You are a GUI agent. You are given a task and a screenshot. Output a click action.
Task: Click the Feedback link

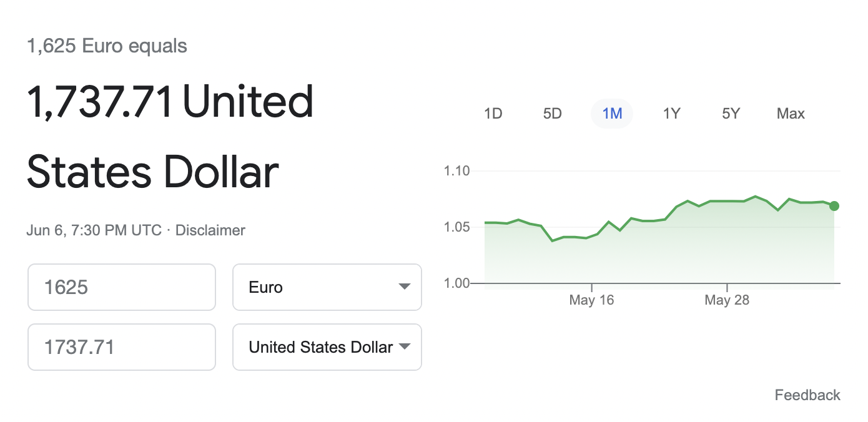tap(807, 395)
